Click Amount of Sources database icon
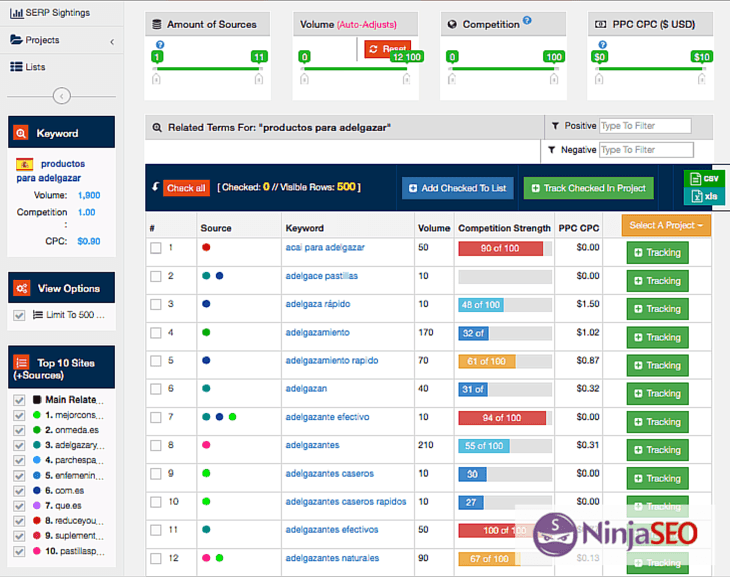Image resolution: width=730 pixels, height=577 pixels. pyautogui.click(x=157, y=24)
